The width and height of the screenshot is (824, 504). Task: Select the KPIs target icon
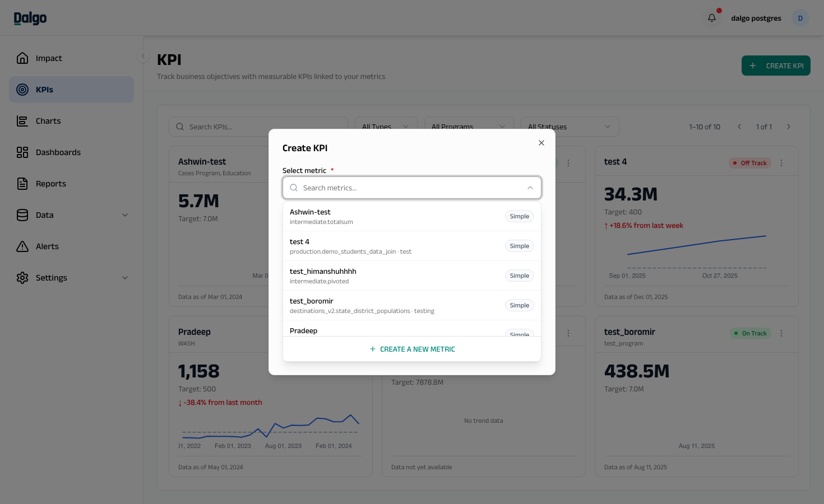point(22,90)
